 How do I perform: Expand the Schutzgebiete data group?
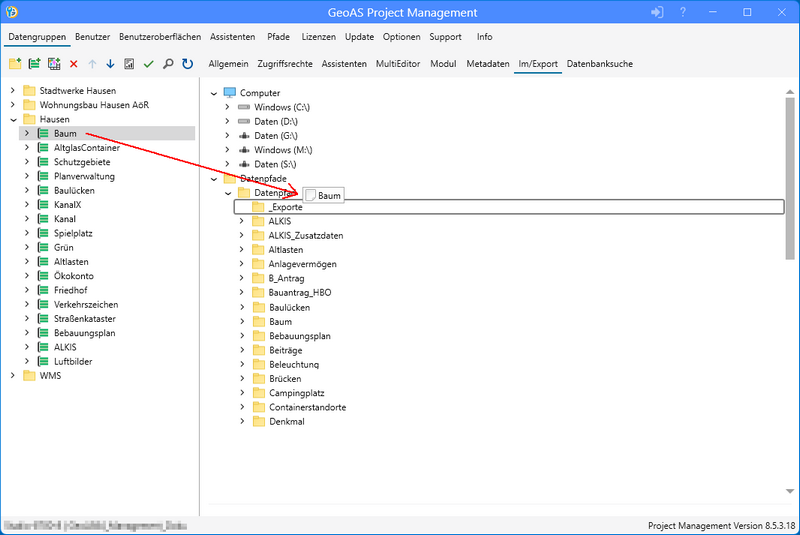coord(27,162)
